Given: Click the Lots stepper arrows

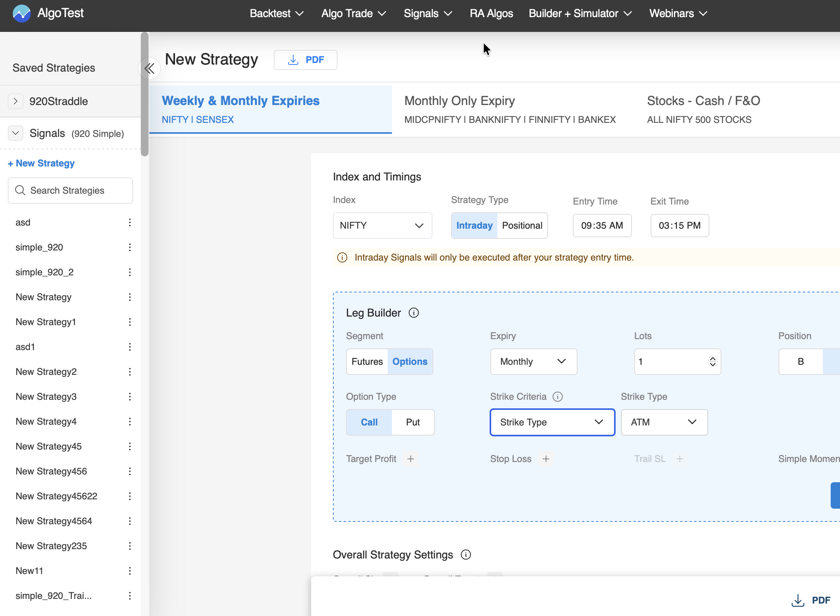Looking at the screenshot, I should 712,362.
